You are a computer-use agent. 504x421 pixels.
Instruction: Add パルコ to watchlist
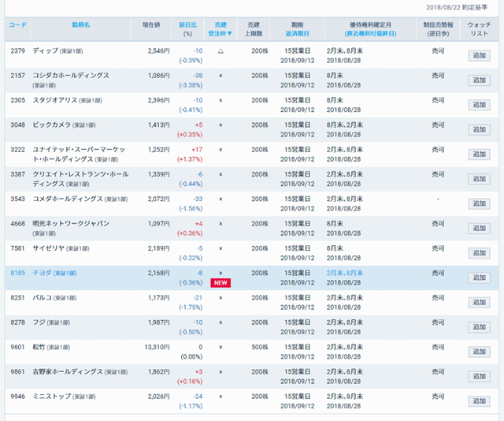479,302
